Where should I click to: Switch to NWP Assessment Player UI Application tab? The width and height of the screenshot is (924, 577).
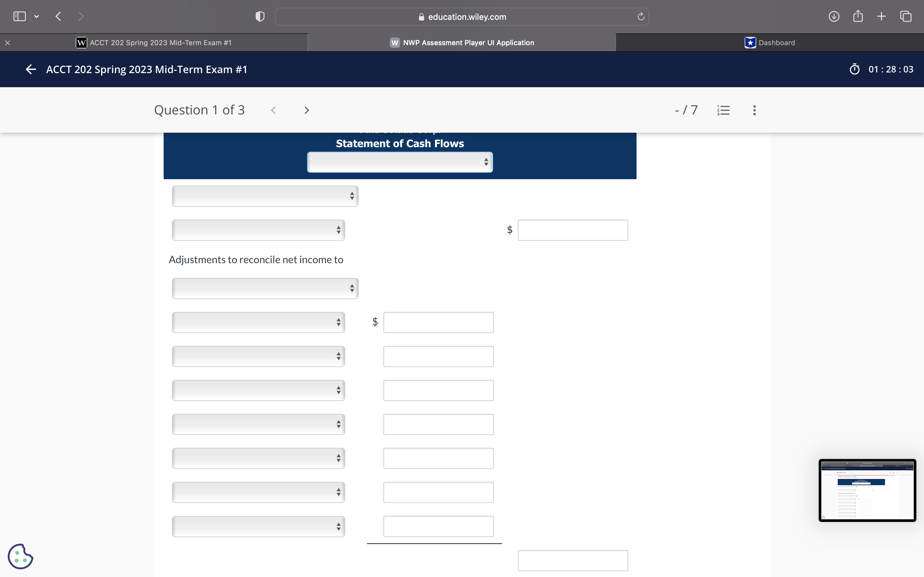tap(462, 43)
